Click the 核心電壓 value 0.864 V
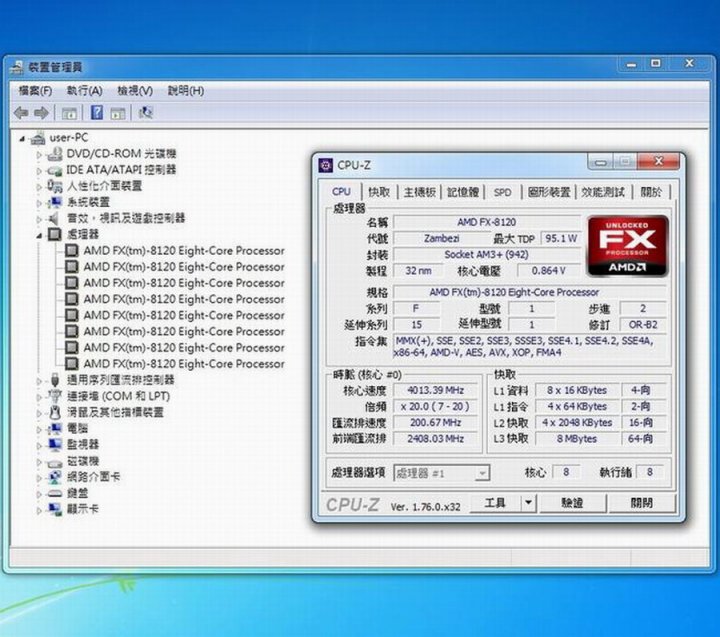This screenshot has width=720, height=637. coord(548,271)
